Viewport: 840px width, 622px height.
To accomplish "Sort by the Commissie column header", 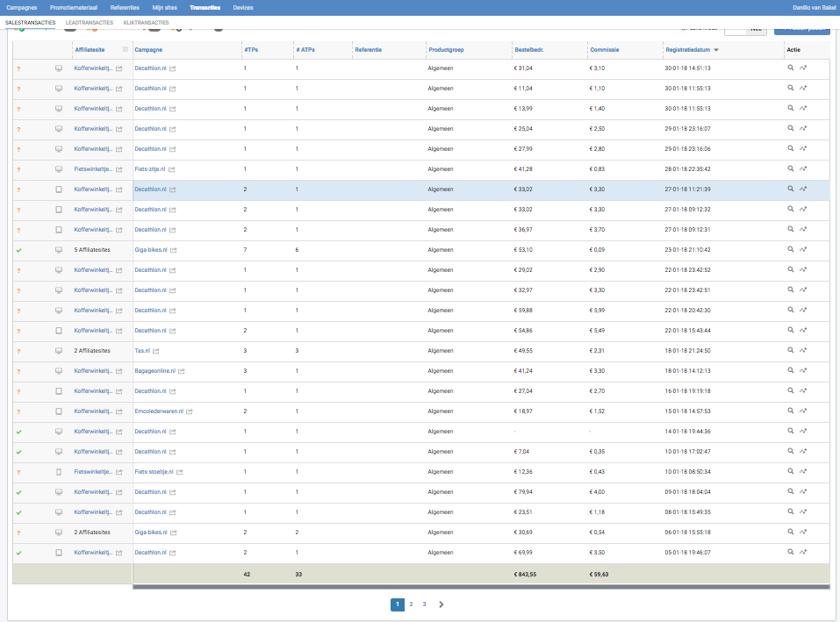I will [604, 50].
